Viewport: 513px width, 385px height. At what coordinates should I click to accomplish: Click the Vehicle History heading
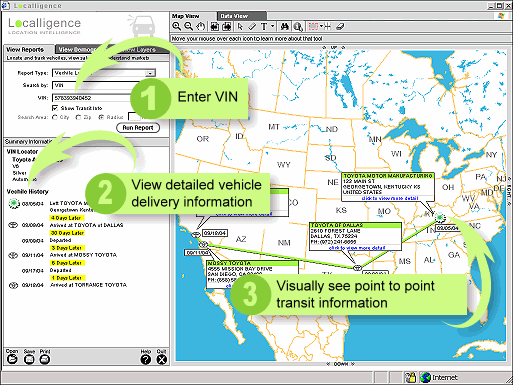click(27, 192)
